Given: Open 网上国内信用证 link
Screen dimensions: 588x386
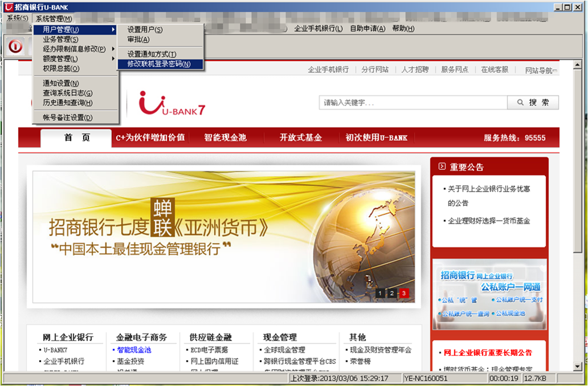Looking at the screenshot, I should (x=214, y=361).
